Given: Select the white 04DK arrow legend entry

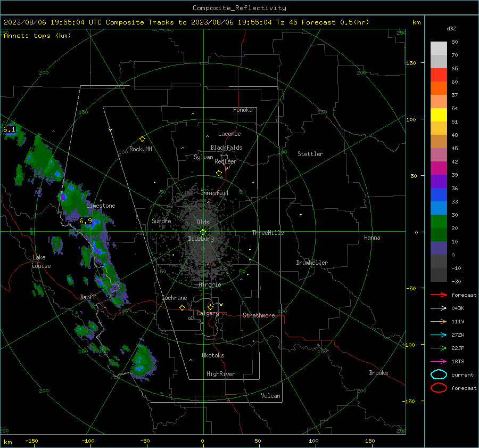Looking at the screenshot, I should point(439,308).
